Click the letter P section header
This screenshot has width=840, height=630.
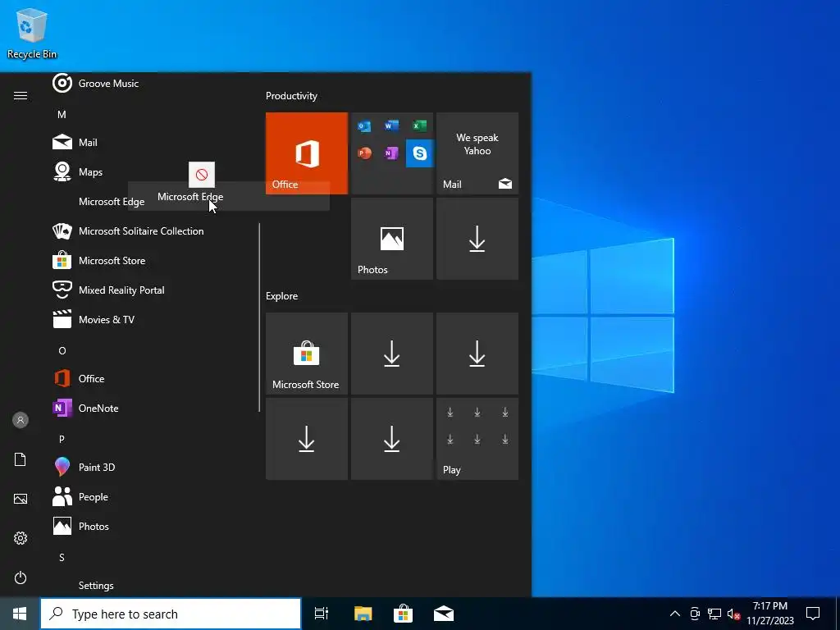[x=62, y=439]
